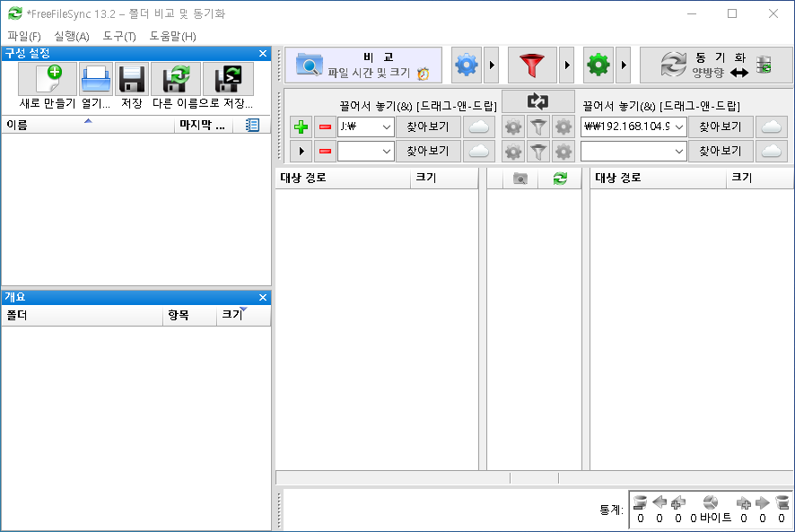Start comparison with the 비교 button
The height and width of the screenshot is (532, 795).
pyautogui.click(x=363, y=65)
